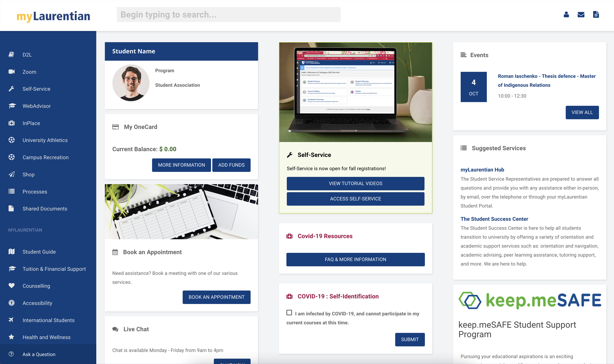Open The Student Success Center link

coord(494,219)
